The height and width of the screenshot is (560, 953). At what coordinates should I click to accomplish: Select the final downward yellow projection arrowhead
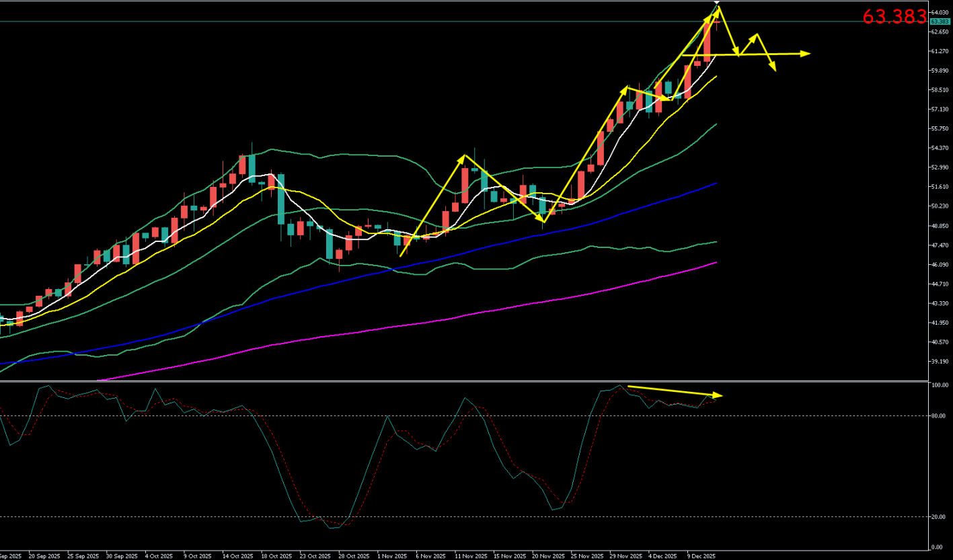(774, 68)
